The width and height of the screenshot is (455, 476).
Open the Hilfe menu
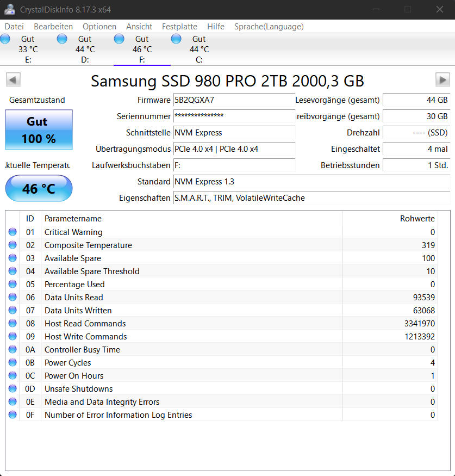[x=216, y=27]
